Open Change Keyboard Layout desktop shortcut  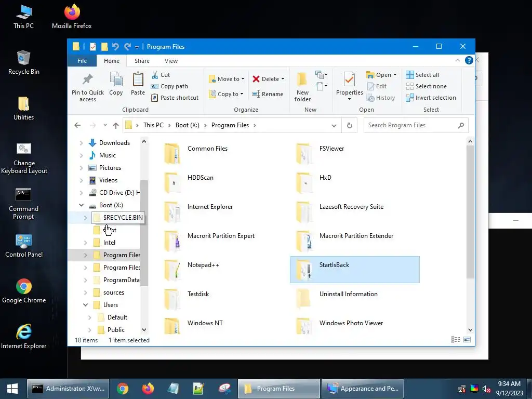[24, 158]
